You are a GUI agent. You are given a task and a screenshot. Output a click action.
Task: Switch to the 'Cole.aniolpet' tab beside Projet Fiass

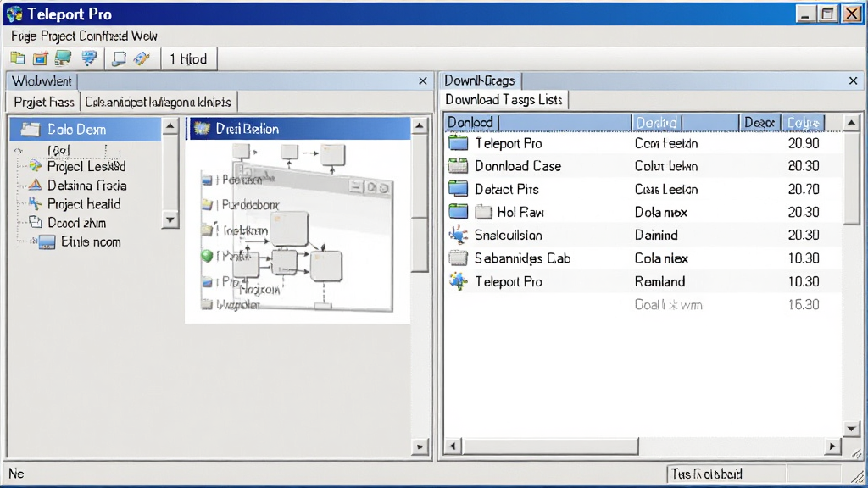point(159,102)
